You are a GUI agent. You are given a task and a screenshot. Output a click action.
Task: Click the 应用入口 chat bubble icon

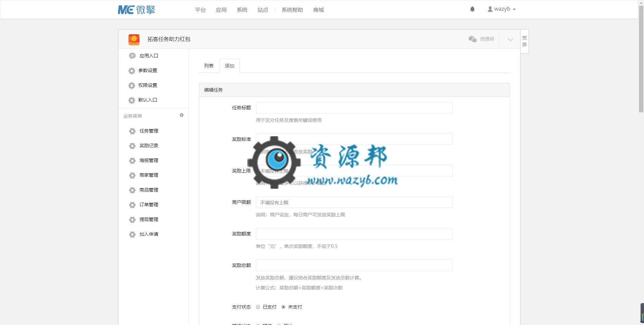tap(132, 56)
